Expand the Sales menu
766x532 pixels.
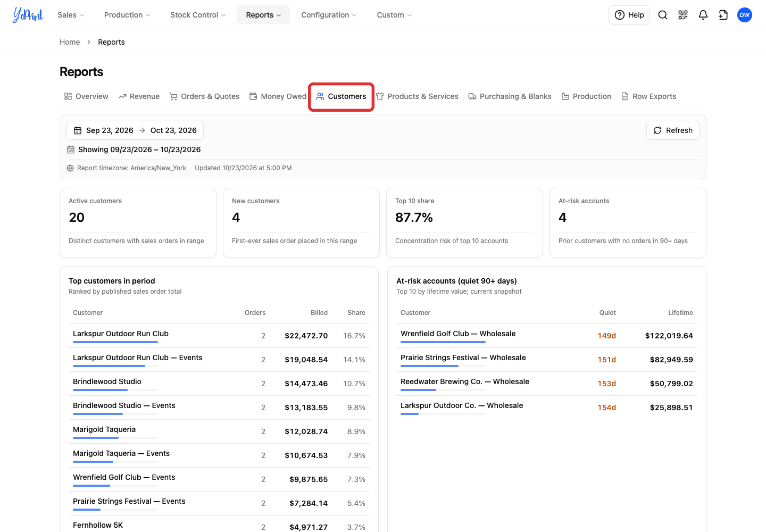click(x=71, y=15)
